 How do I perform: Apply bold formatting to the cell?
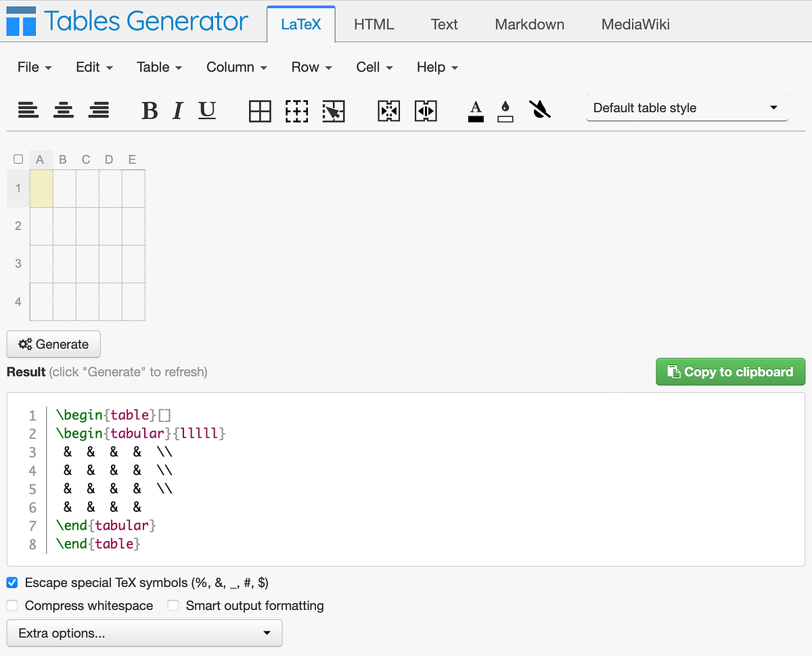[150, 110]
